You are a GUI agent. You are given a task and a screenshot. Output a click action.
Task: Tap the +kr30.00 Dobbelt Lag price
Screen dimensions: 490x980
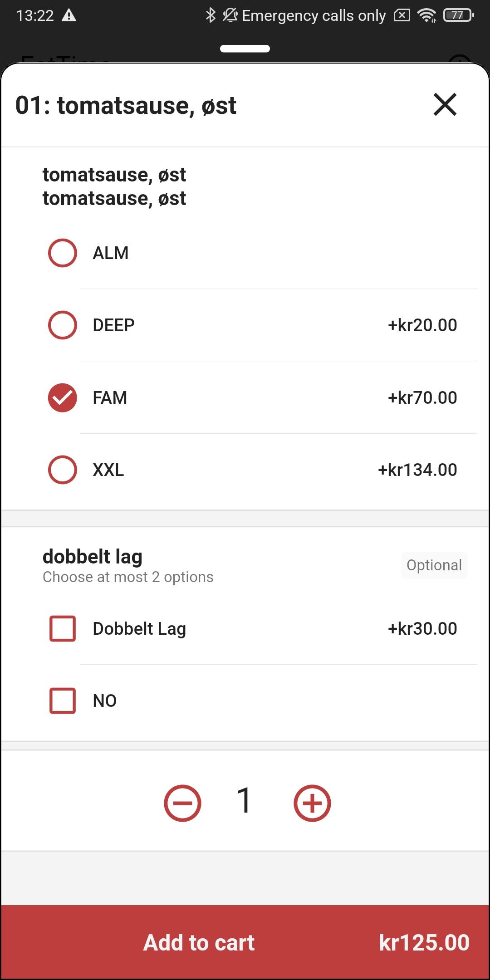422,629
